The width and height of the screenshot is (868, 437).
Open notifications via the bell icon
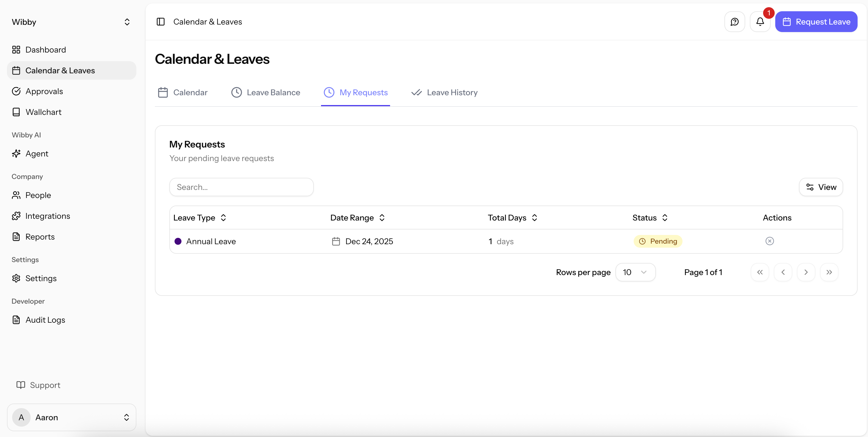759,22
